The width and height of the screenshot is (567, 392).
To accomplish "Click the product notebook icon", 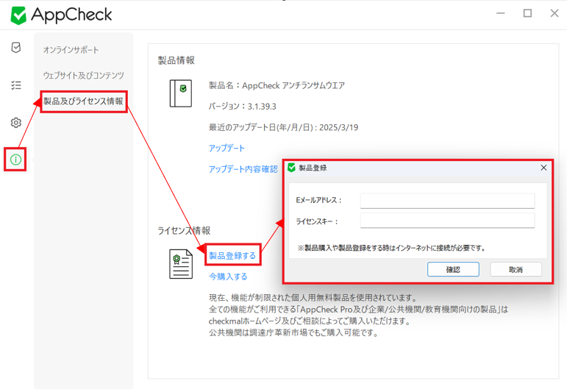I will coord(181,93).
